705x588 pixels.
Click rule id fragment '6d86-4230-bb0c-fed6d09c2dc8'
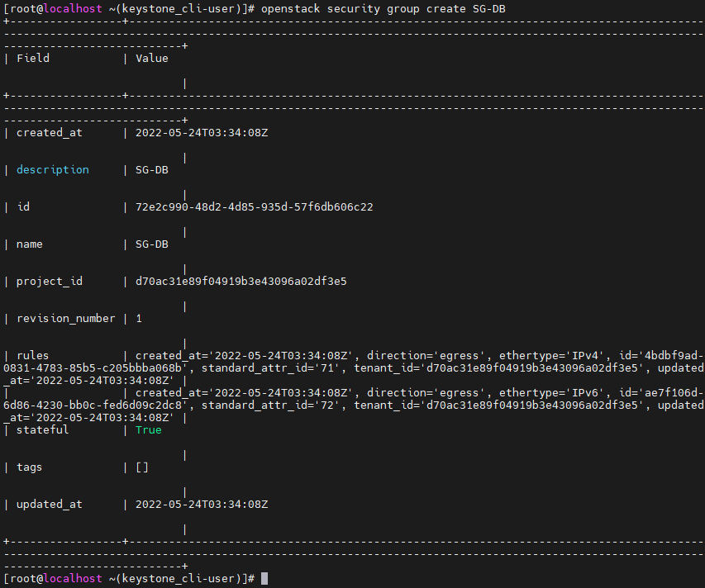pyautogui.click(x=93, y=405)
